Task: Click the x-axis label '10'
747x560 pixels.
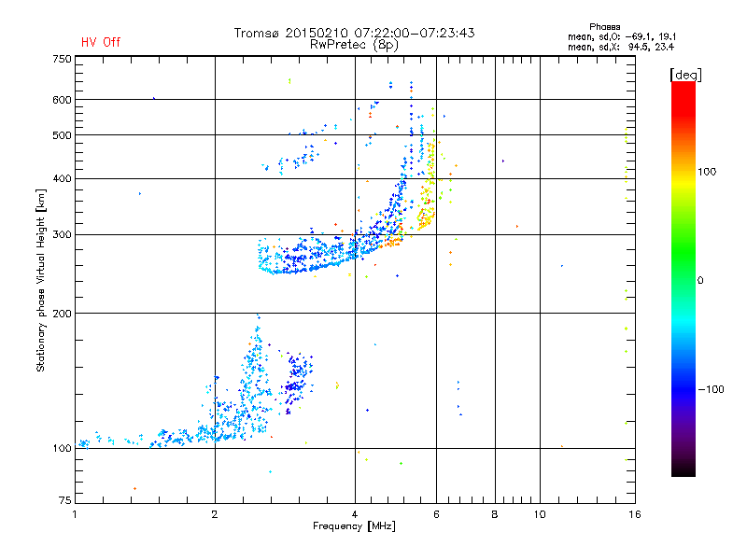Action: [x=540, y=514]
